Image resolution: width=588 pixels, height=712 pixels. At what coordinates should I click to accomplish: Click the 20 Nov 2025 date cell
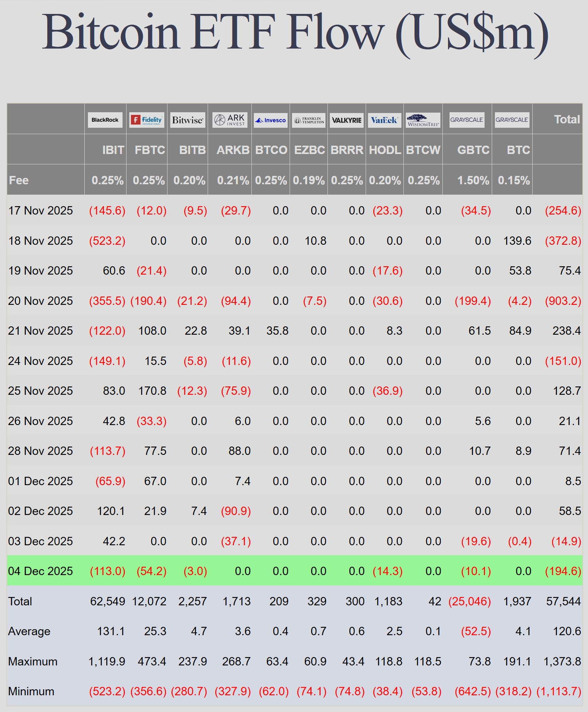(x=41, y=301)
